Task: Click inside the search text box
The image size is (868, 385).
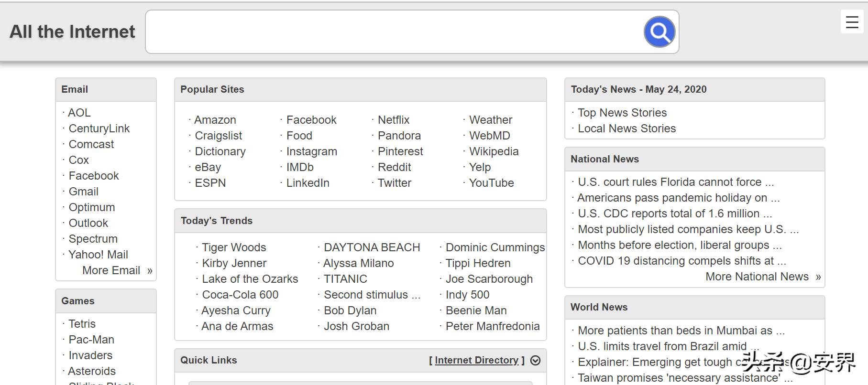Action: tap(392, 32)
